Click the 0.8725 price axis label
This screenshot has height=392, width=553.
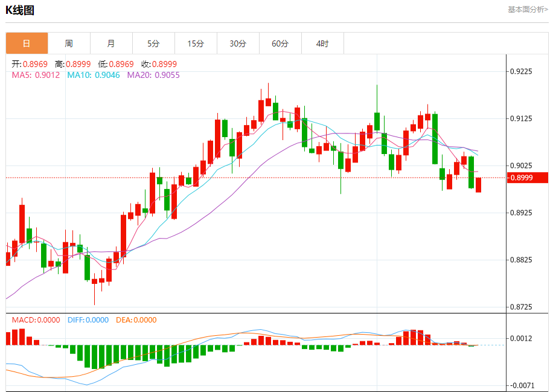(521, 307)
